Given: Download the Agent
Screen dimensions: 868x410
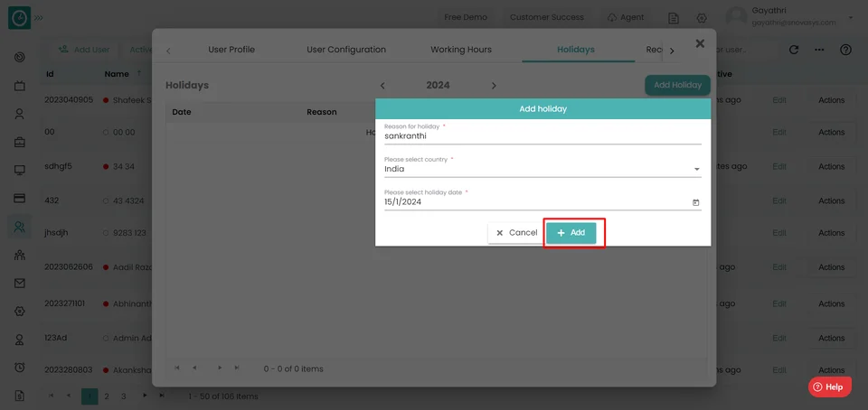Looking at the screenshot, I should click(x=626, y=18).
